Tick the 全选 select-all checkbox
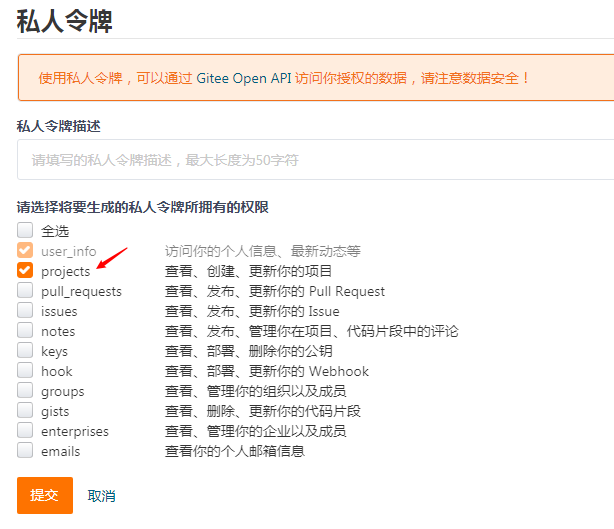The width and height of the screenshot is (614, 529). tap(25, 230)
